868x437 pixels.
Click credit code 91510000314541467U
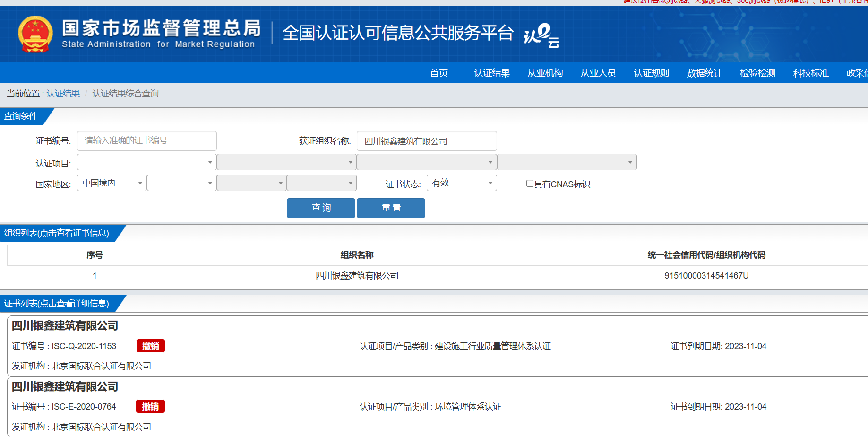[x=706, y=276]
